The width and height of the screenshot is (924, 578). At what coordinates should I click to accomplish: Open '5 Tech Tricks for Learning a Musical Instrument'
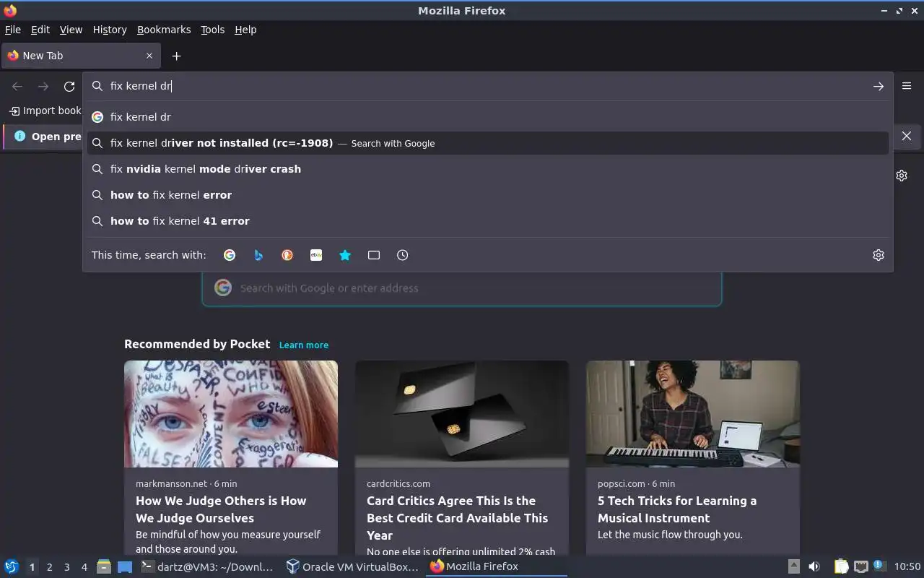[677, 509]
